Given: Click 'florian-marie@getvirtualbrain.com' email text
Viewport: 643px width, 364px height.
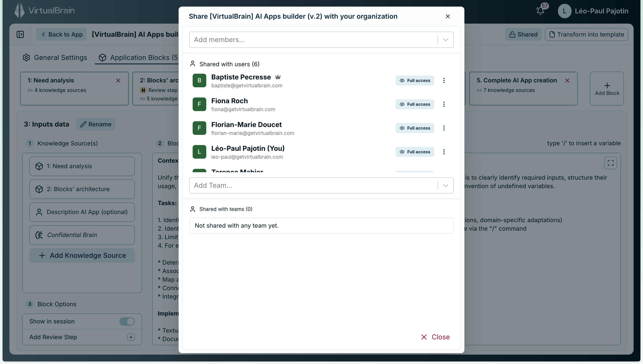Looking at the screenshot, I should pyautogui.click(x=253, y=133).
